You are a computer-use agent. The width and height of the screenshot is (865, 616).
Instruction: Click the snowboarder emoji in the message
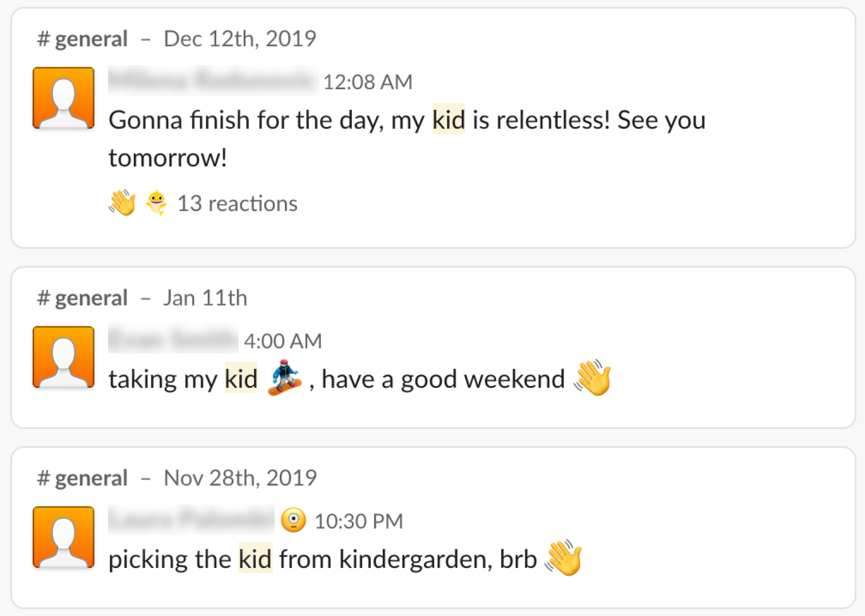point(285,378)
